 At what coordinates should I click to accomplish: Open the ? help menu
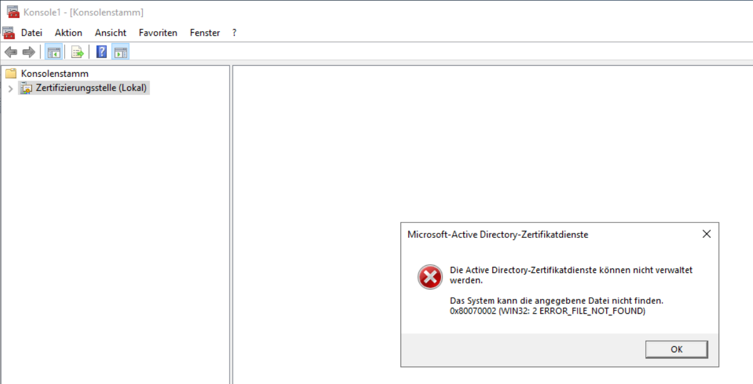pyautogui.click(x=234, y=33)
